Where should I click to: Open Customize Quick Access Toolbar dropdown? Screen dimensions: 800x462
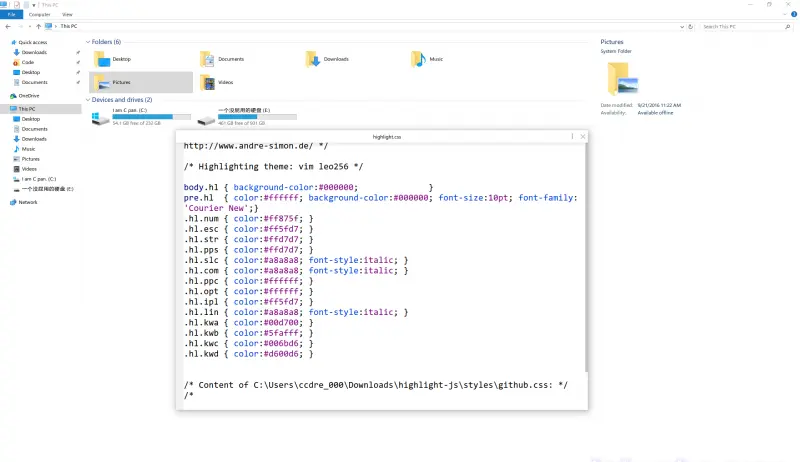(34, 5)
